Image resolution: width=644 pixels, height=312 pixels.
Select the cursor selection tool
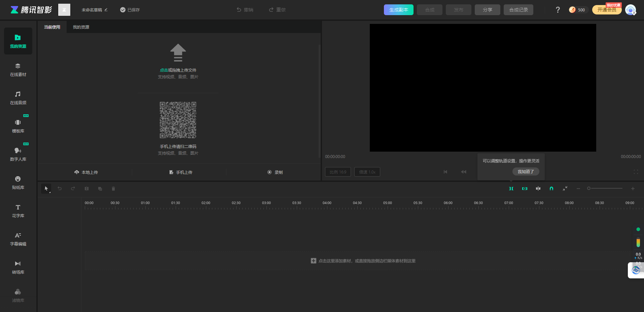46,188
